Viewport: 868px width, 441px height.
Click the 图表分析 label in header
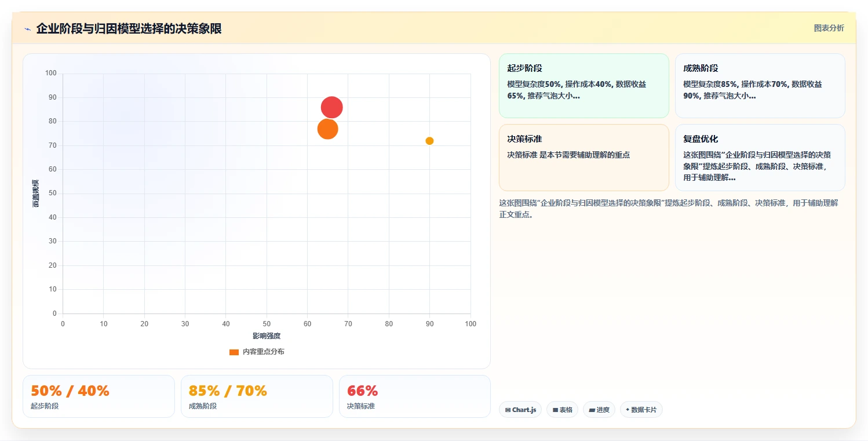coord(829,28)
